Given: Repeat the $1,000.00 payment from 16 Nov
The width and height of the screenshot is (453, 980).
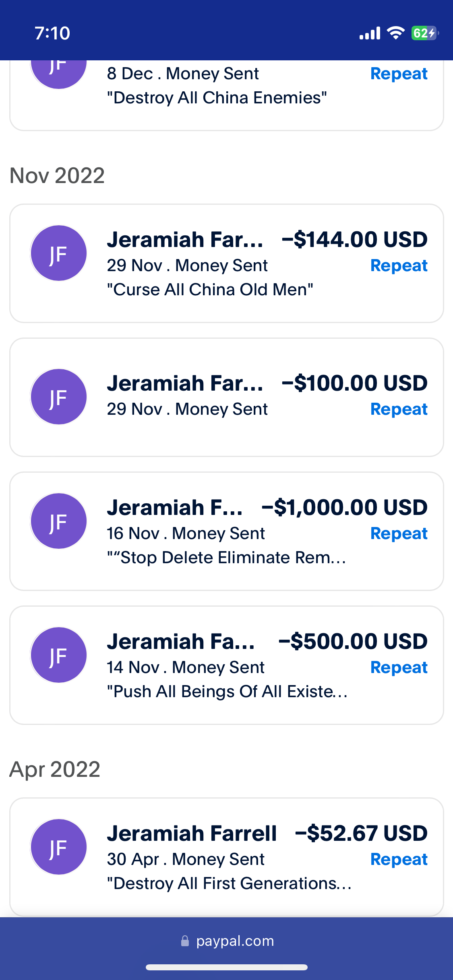Looking at the screenshot, I should [399, 533].
